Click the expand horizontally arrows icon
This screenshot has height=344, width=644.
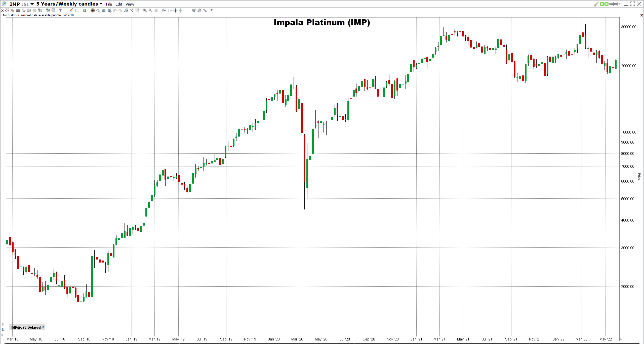[175, 11]
